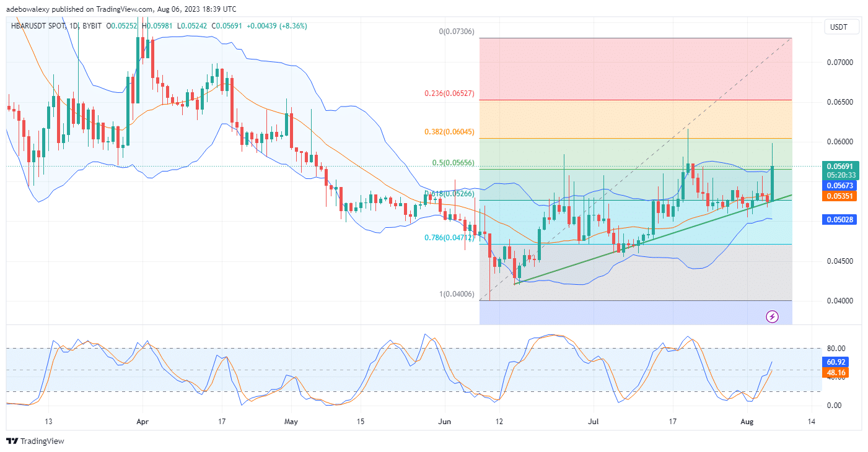This screenshot has width=868, height=452.
Task: Click the May date label on time axis
Action: (291, 422)
